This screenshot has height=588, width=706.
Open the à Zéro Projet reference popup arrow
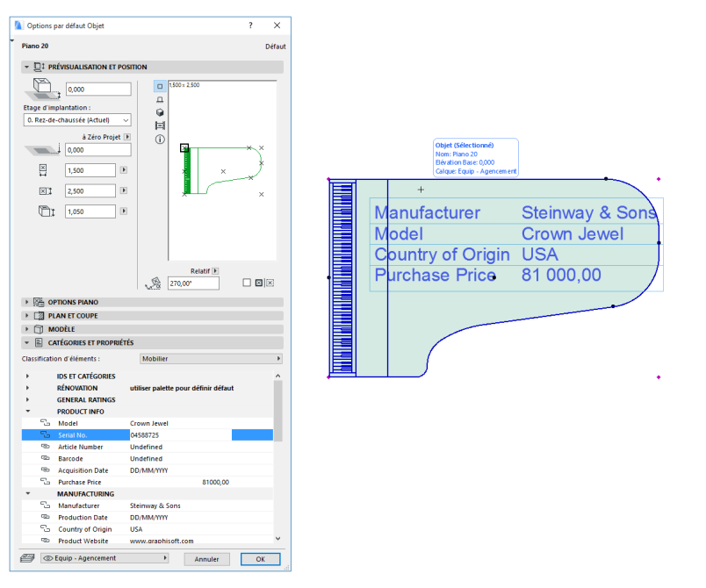point(127,137)
